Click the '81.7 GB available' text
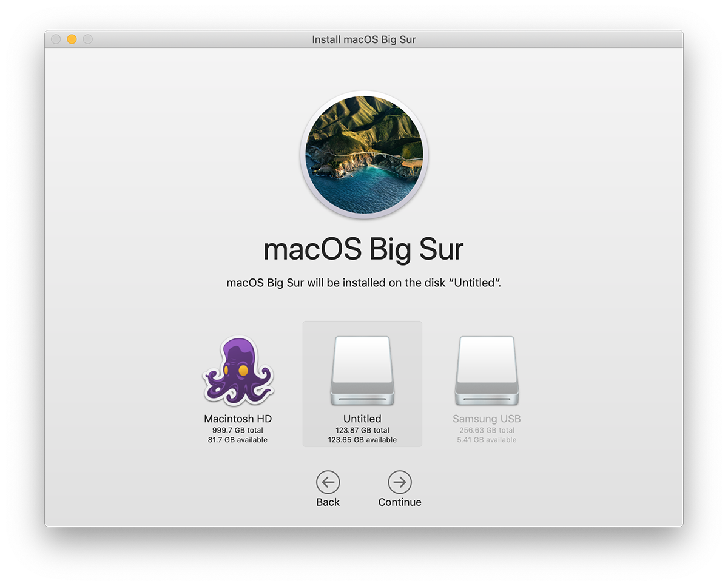The width and height of the screenshot is (728, 586). (x=238, y=440)
